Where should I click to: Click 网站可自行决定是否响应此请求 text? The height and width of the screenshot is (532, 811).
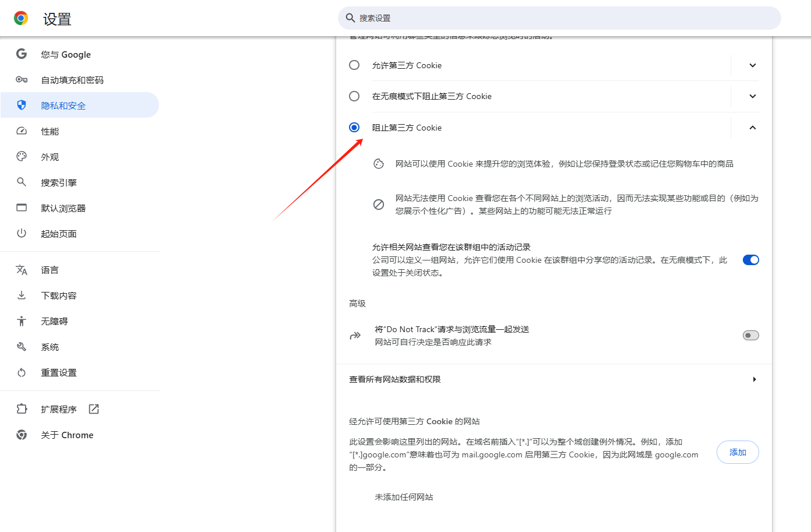pyautogui.click(x=433, y=342)
